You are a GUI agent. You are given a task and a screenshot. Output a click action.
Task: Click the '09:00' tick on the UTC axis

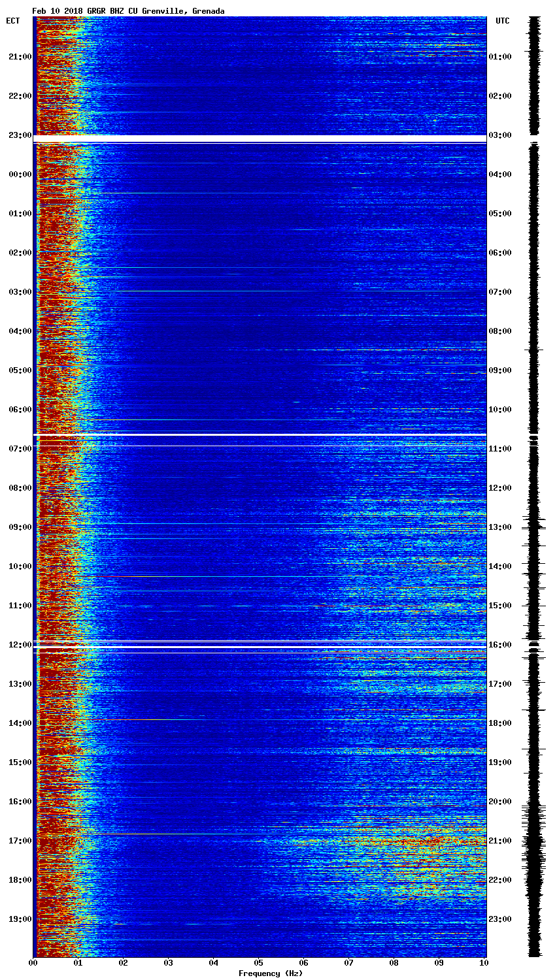pos(500,370)
